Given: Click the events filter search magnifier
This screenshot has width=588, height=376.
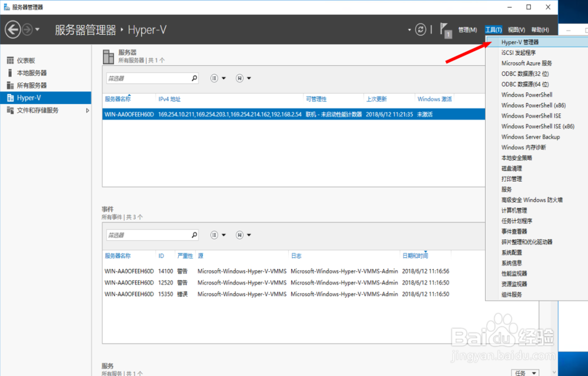Looking at the screenshot, I should pyautogui.click(x=194, y=235).
